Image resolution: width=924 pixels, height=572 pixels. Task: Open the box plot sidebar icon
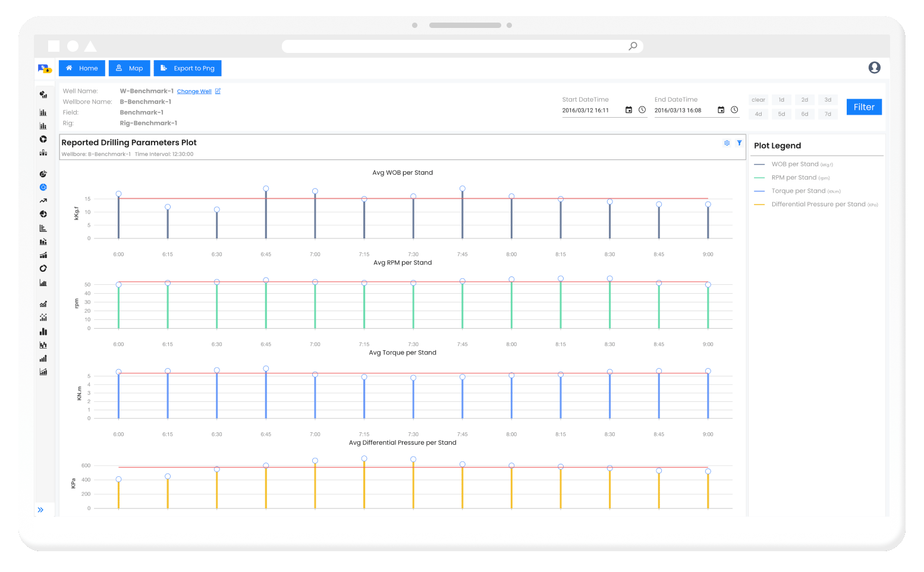pyautogui.click(x=43, y=153)
